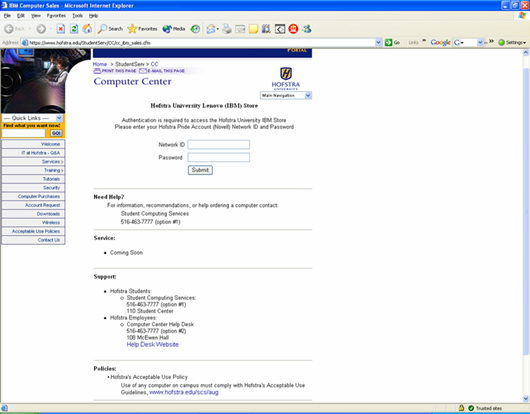The image size is (530, 414).
Task: Click the Messenger people toolbar icon
Action: click(307, 29)
